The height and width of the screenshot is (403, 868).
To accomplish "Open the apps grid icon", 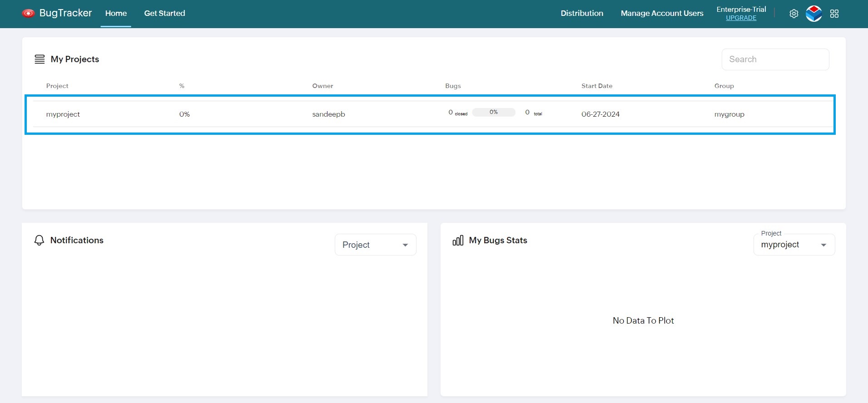I will tap(834, 14).
